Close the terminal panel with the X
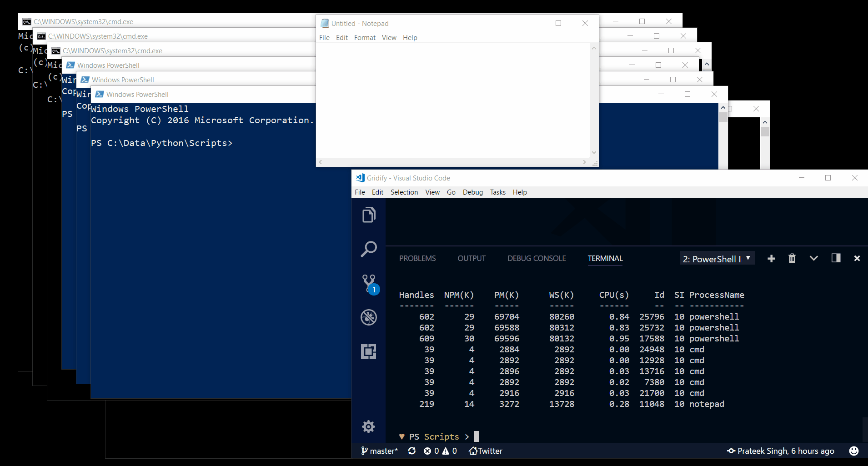The width and height of the screenshot is (868, 466). coord(857,258)
